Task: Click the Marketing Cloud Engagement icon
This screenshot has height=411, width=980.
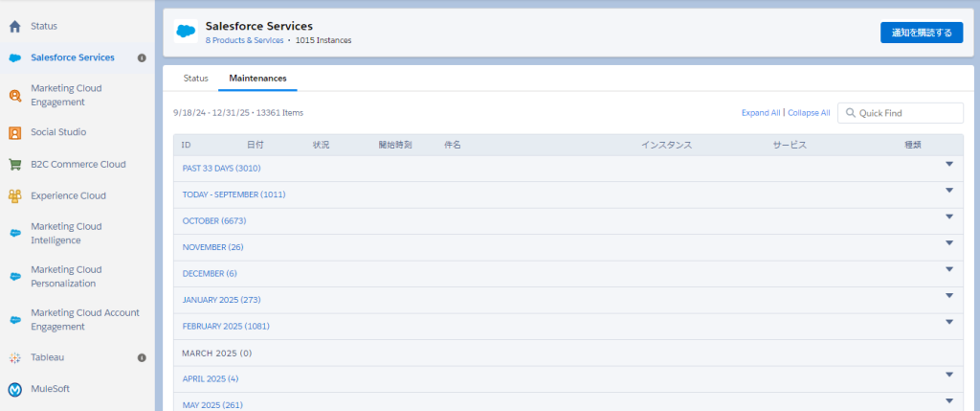Action: pos(15,95)
